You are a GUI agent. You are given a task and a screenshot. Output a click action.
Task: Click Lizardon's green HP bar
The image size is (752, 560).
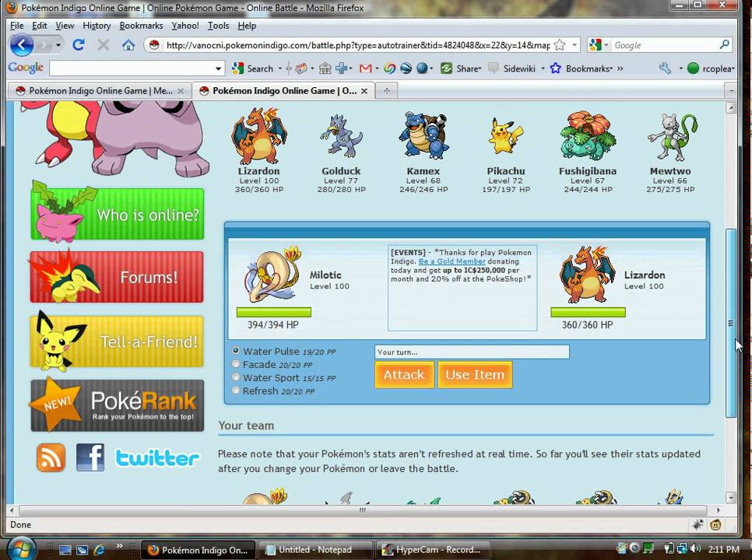coord(588,313)
